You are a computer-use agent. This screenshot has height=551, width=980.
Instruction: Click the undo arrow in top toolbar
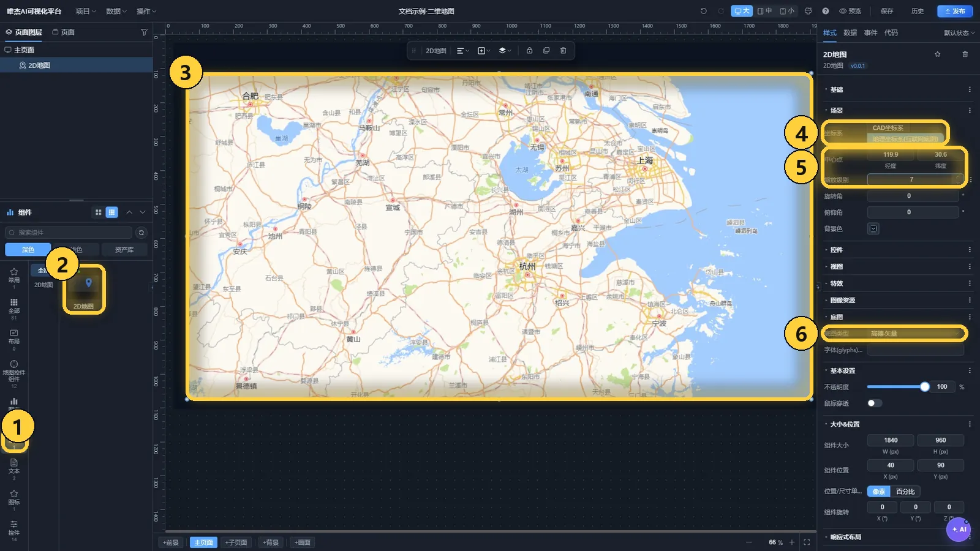point(703,11)
